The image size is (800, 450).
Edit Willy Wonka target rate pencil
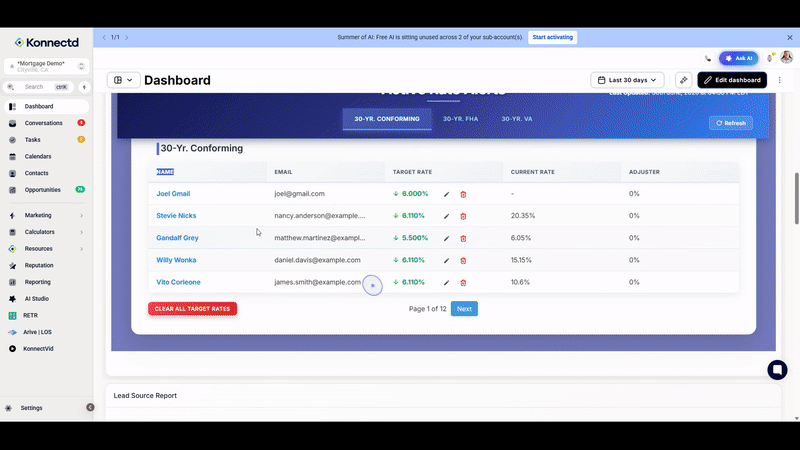tap(446, 261)
